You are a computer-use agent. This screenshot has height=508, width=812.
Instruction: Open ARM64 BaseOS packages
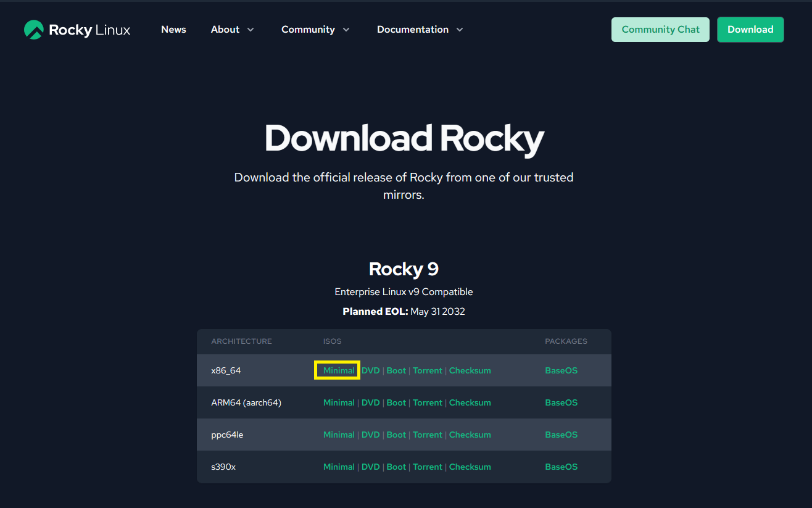561,402
